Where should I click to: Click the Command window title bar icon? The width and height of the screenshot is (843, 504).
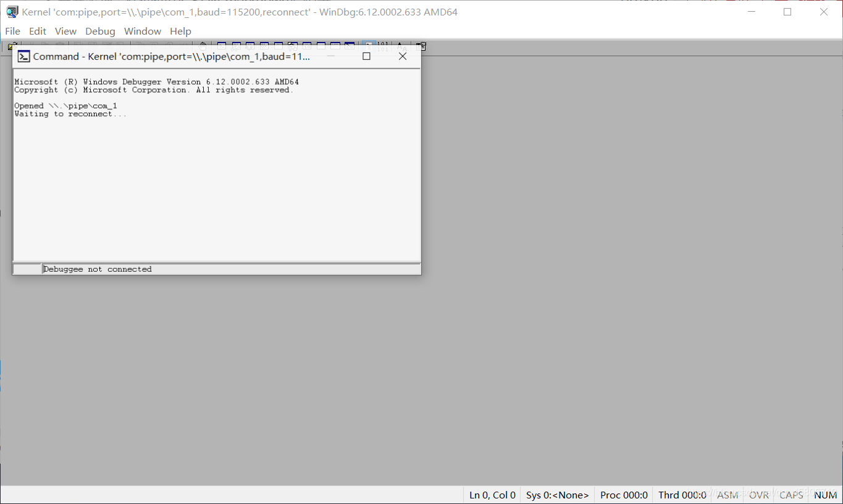(23, 56)
